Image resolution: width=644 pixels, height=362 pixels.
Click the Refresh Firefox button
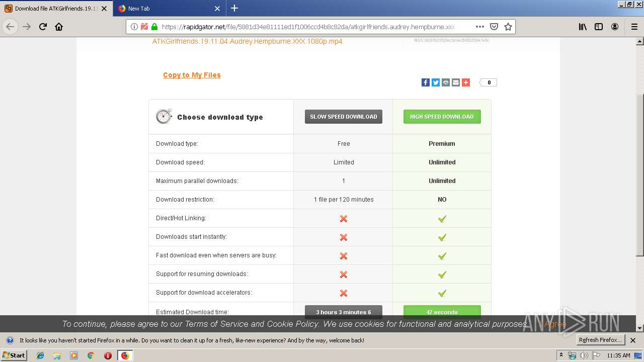coord(600,340)
